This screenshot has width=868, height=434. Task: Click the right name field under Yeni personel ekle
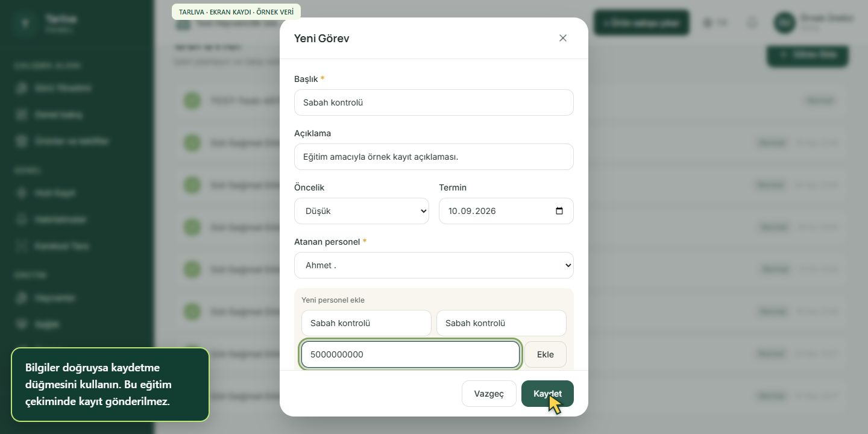point(502,323)
